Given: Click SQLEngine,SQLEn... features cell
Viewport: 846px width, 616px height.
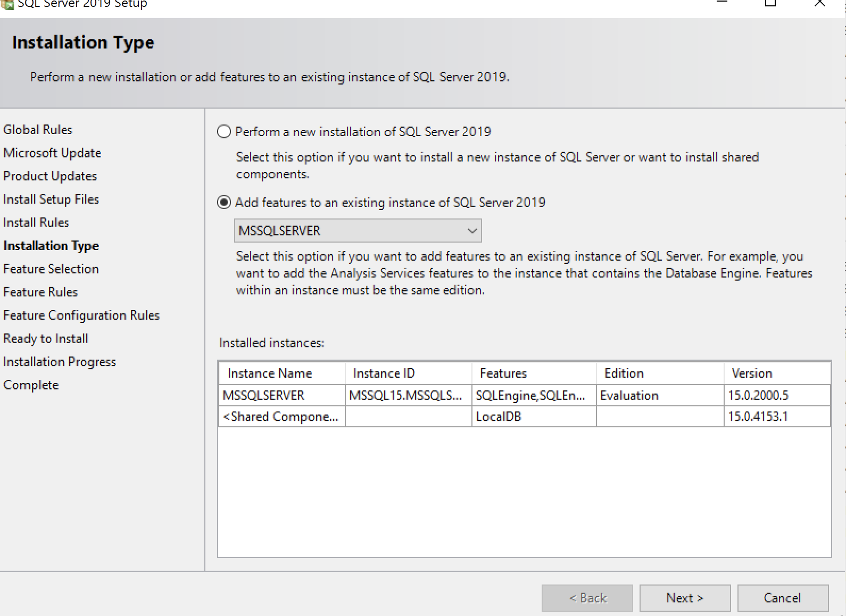Looking at the screenshot, I should [534, 395].
